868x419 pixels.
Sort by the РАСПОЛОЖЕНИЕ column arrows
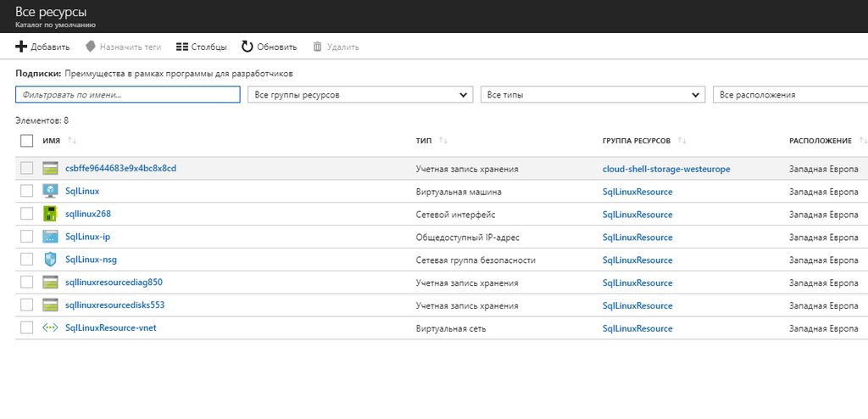tap(863, 141)
